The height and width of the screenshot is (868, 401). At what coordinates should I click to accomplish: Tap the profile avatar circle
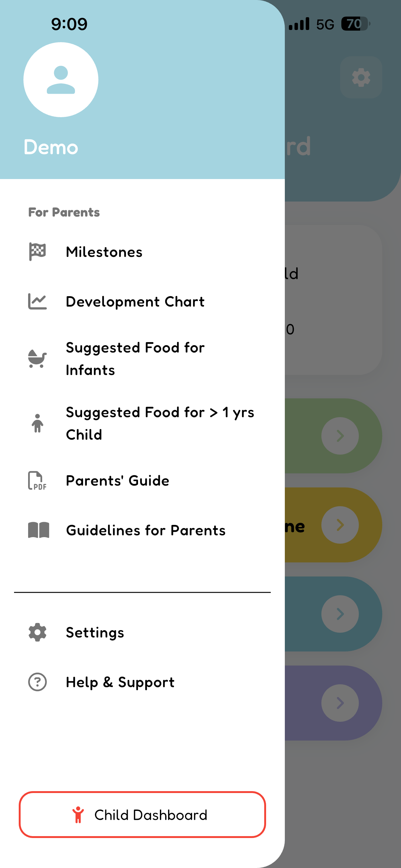click(61, 80)
